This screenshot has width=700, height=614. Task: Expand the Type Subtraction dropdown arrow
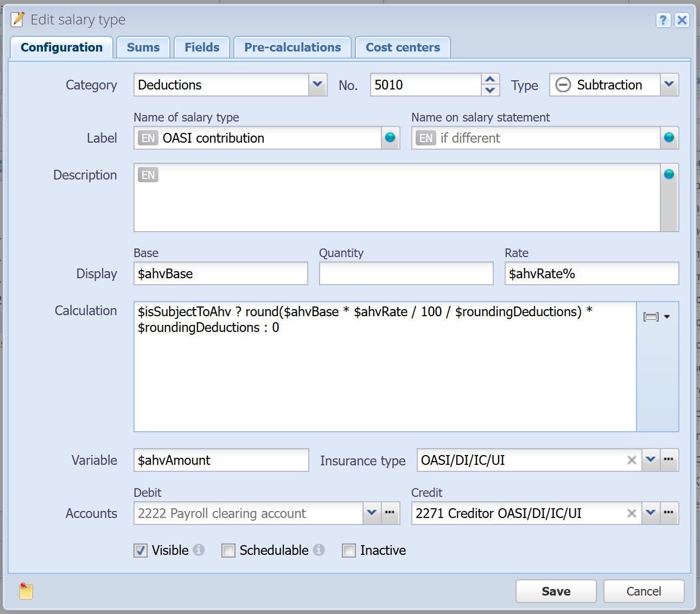(x=670, y=85)
